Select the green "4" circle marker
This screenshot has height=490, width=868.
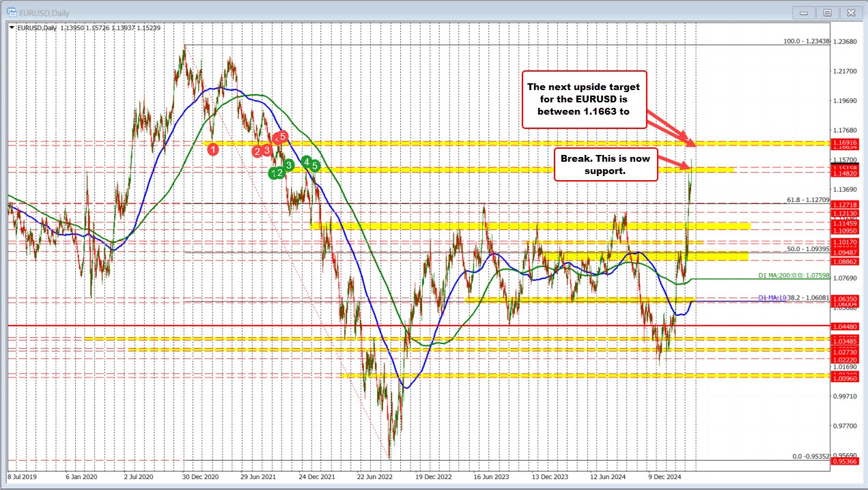307,162
